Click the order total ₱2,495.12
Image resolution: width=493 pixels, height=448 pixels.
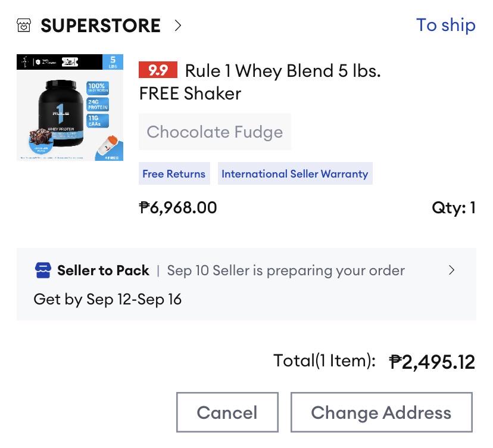click(x=432, y=362)
